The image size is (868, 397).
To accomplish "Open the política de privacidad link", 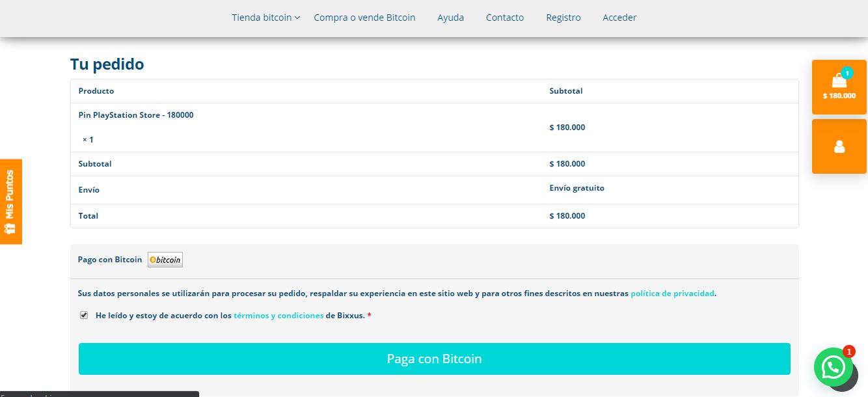I will (672, 294).
